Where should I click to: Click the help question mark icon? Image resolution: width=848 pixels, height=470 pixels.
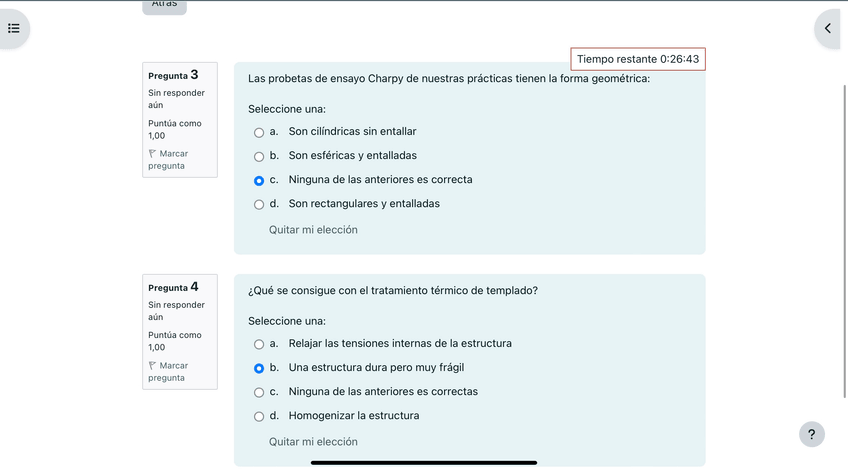(x=811, y=434)
